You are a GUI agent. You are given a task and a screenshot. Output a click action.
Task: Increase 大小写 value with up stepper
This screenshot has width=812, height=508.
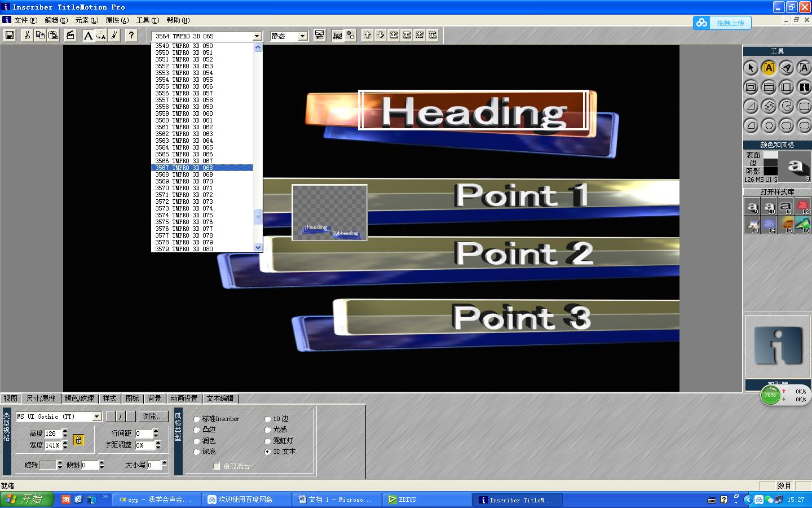(165, 463)
